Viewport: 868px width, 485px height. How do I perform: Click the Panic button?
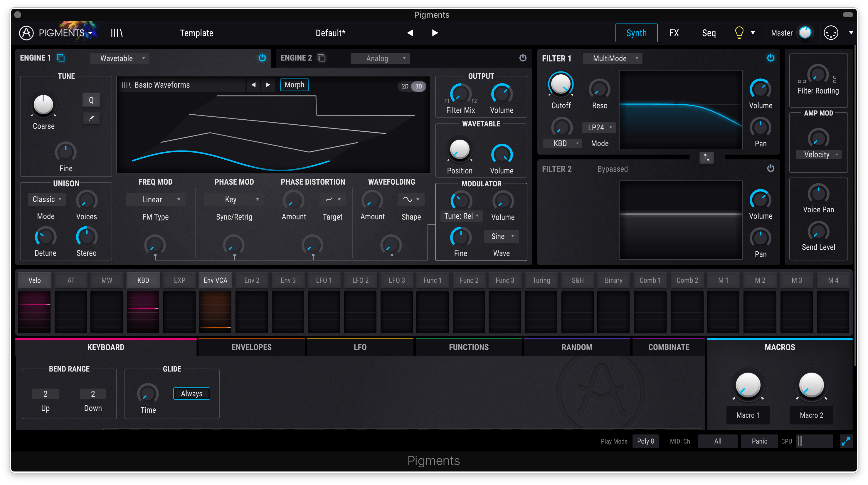tap(759, 441)
